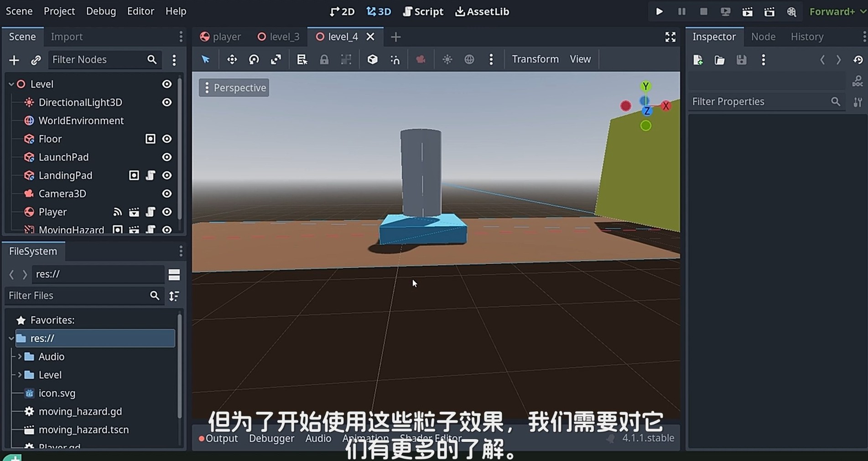Select the Scale mode tool
Screen dimensions: 868x461
tap(276, 59)
